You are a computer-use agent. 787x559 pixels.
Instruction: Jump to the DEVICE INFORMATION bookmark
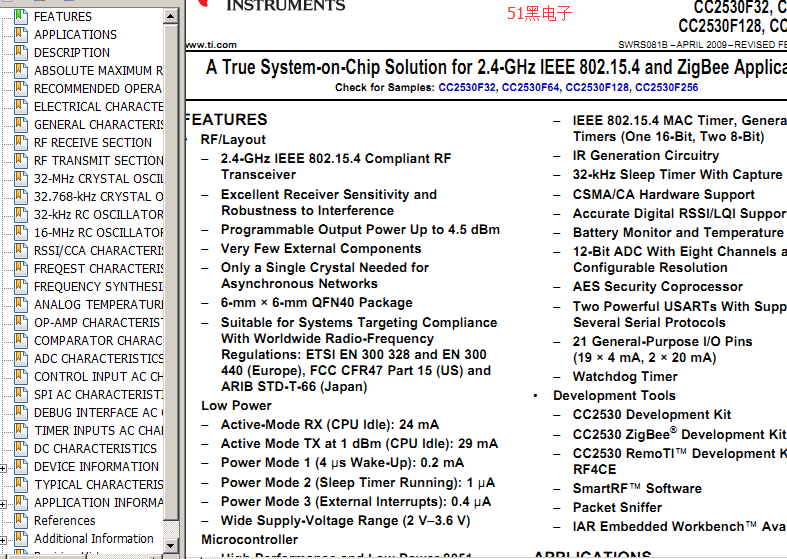coord(96,467)
